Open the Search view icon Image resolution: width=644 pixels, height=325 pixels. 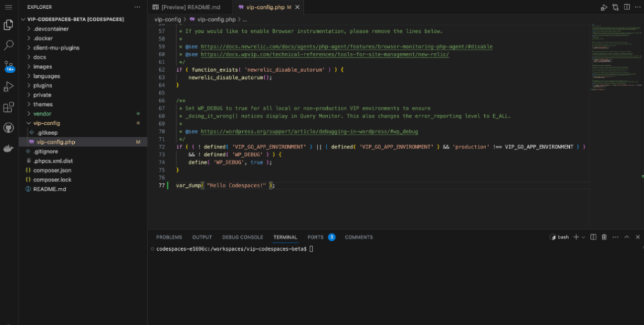point(8,45)
